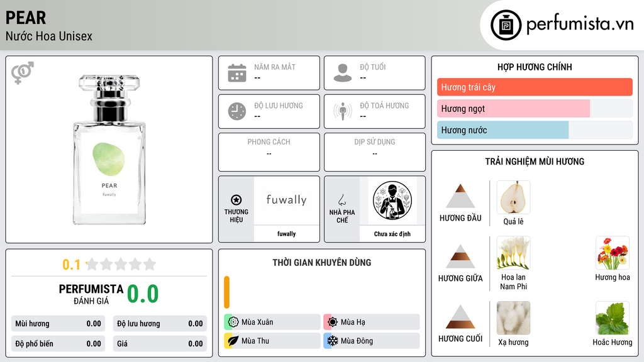Click the HƯƠNG GIỮA pyramid icon
The height and width of the screenshot is (362, 644).
pyautogui.click(x=460, y=256)
